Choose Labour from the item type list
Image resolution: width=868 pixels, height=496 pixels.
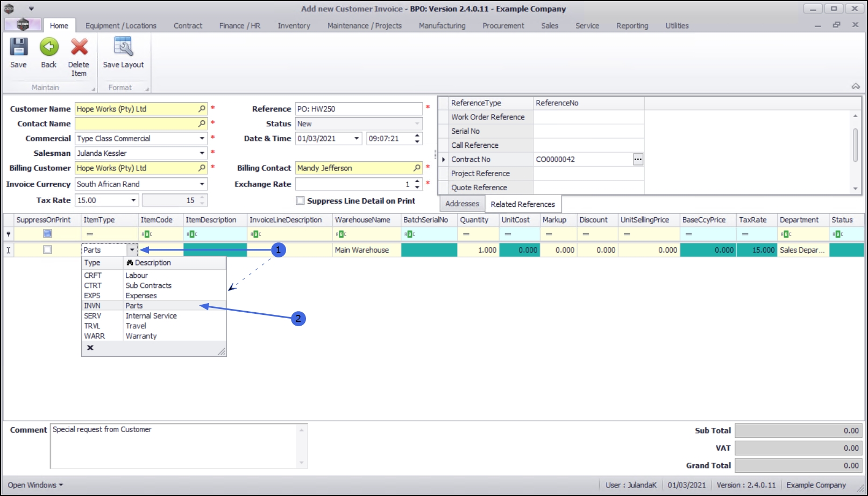tap(154, 276)
